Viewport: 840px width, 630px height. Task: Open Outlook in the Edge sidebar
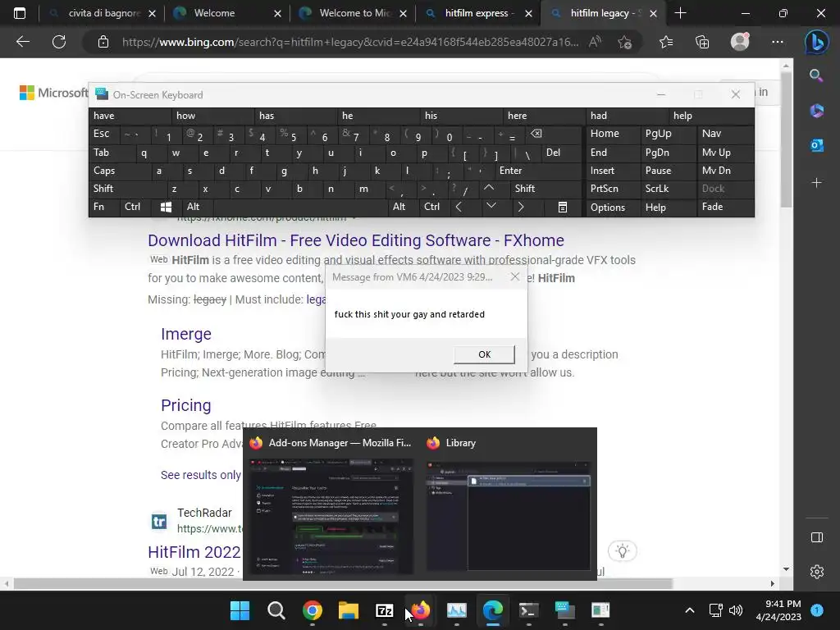point(816,145)
